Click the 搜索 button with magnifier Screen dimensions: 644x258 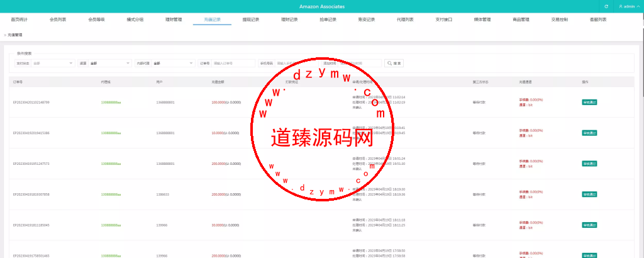394,64
